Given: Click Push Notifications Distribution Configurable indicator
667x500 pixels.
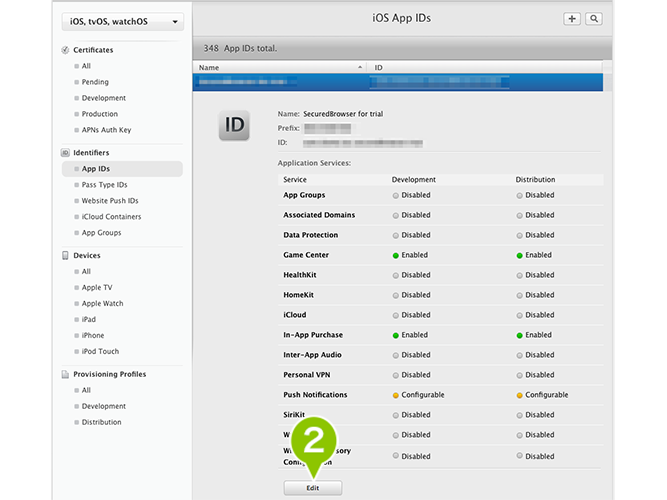Looking at the screenshot, I should [519, 395].
